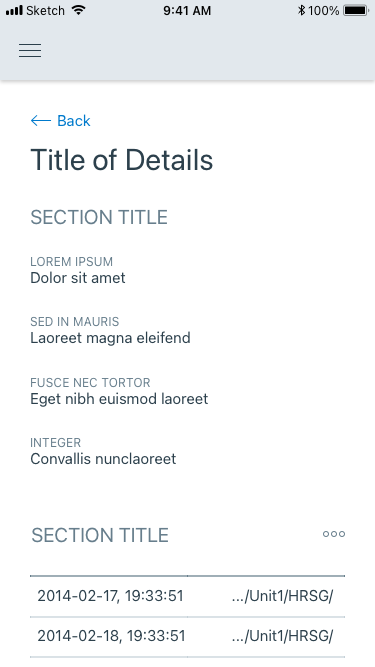Tap the Convallis nunclaoreet value

(x=103, y=459)
